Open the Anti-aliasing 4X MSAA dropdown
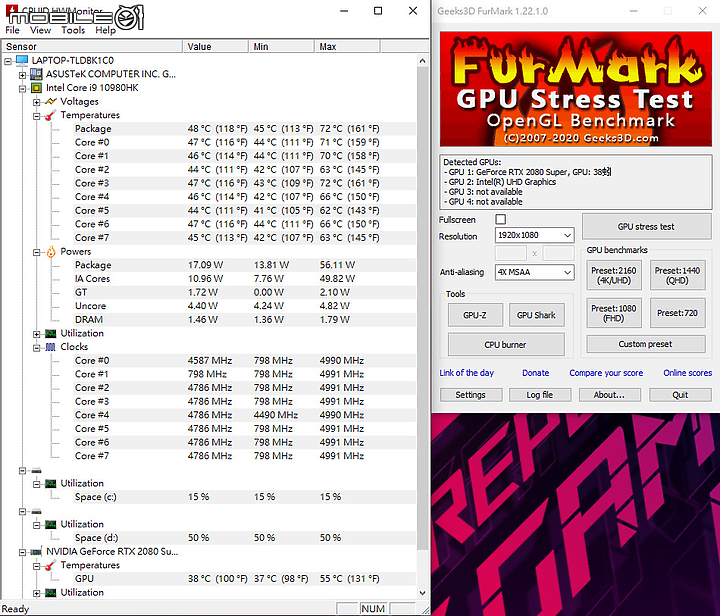Screen dimensions: 720x616 pos(534,272)
